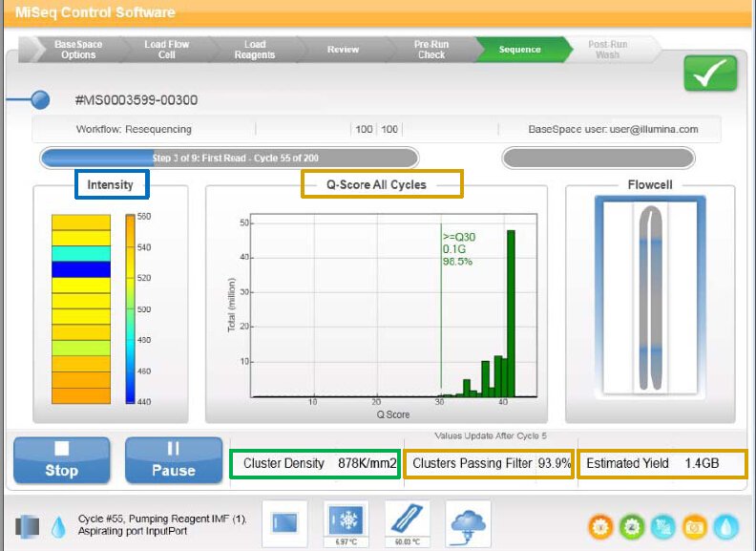Click the run progress bar showing Cycle 55 of 200
Viewport: 756px width, 551px height.
(x=229, y=158)
